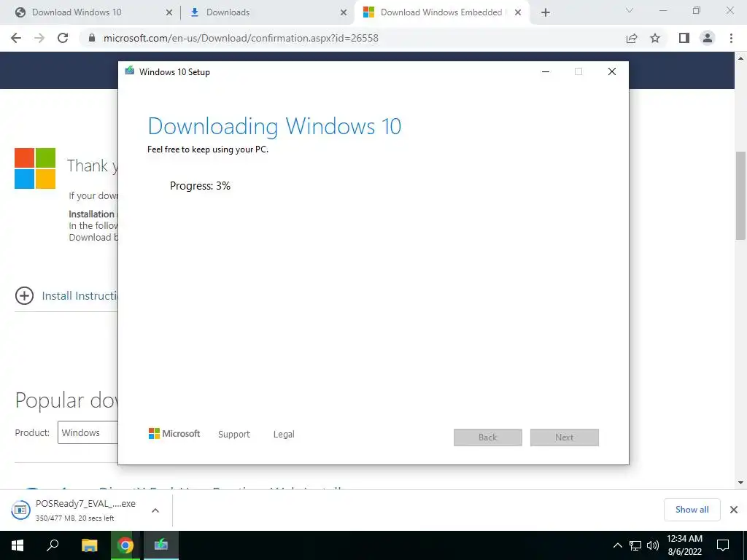This screenshot has width=747, height=560.
Task: Open the clock showing 12:34 AM
Action: coord(684,545)
